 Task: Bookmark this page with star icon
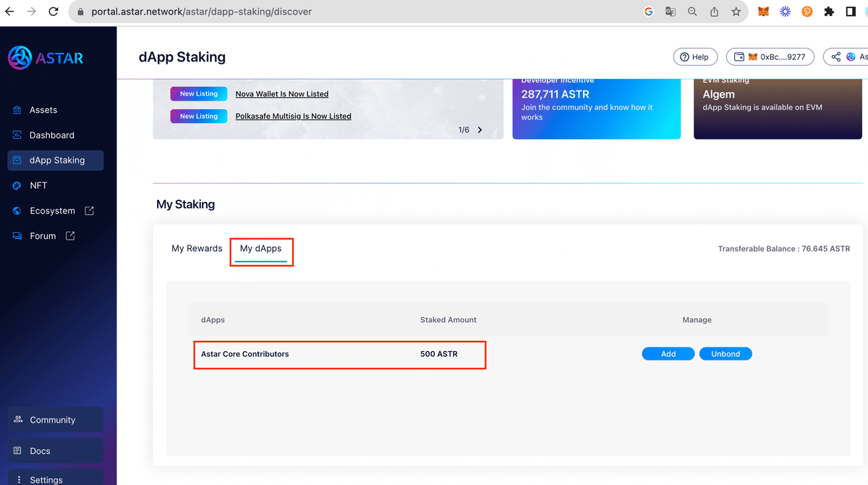click(736, 12)
